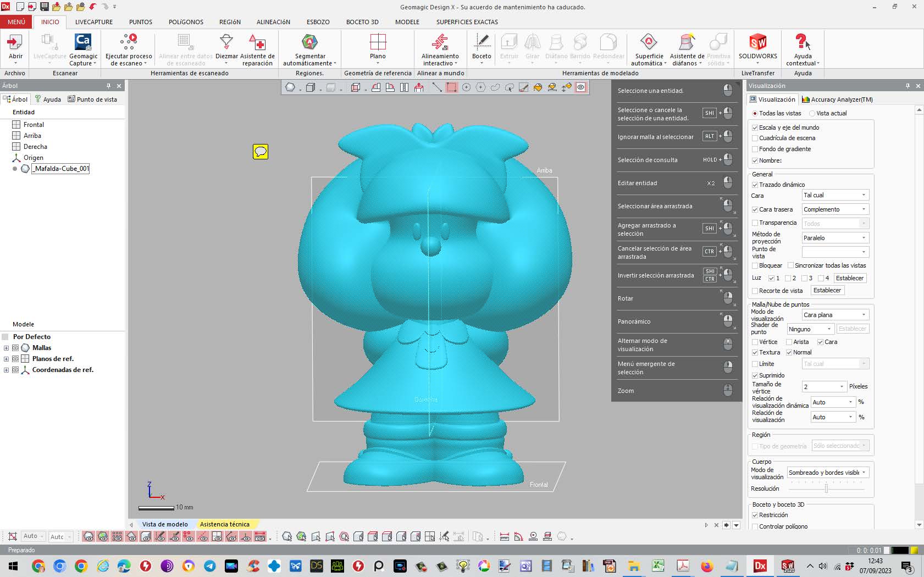The width and height of the screenshot is (924, 577).
Task: Open Método de proyección Paralelo dropdown
Action: click(835, 238)
